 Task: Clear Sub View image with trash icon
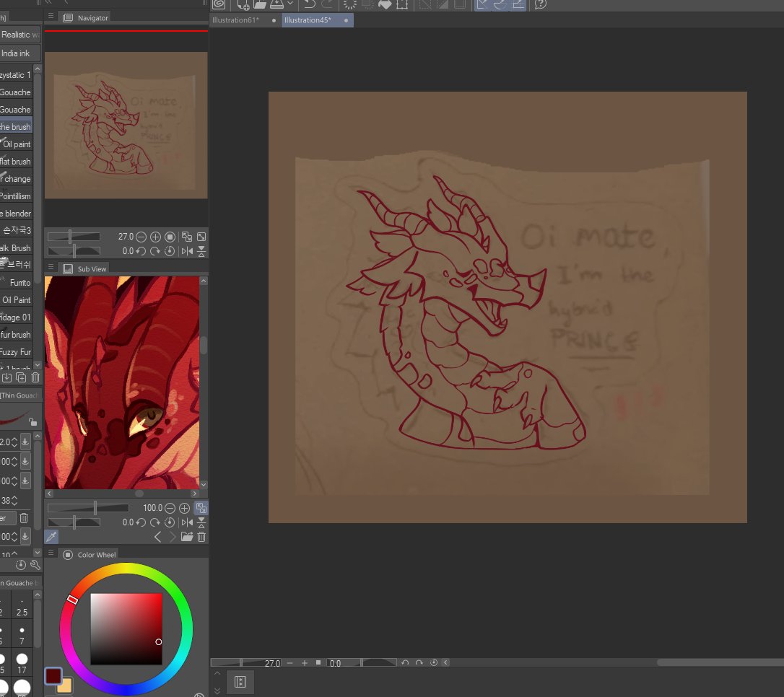point(201,537)
